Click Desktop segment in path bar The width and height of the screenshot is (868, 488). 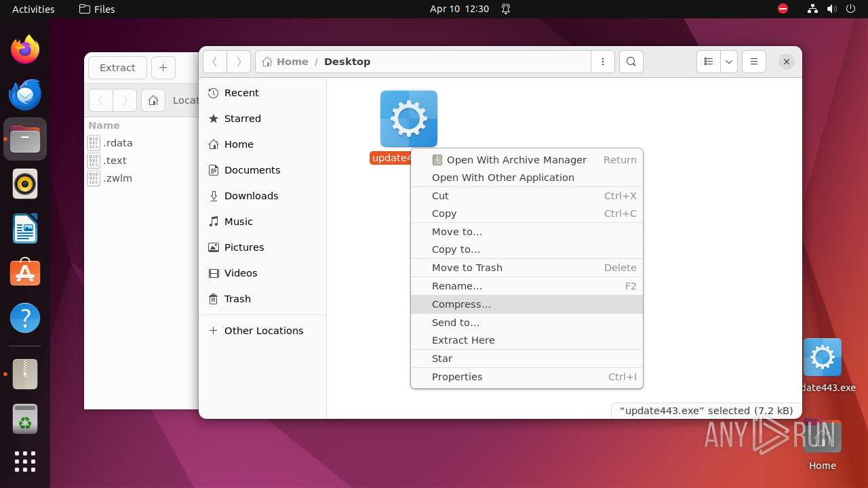tap(347, 62)
